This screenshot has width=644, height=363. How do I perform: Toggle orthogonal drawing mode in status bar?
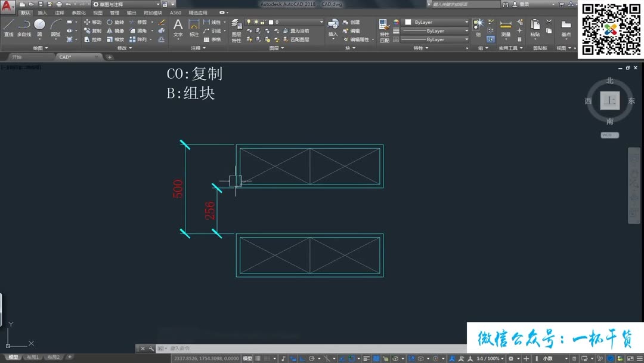coord(302,358)
